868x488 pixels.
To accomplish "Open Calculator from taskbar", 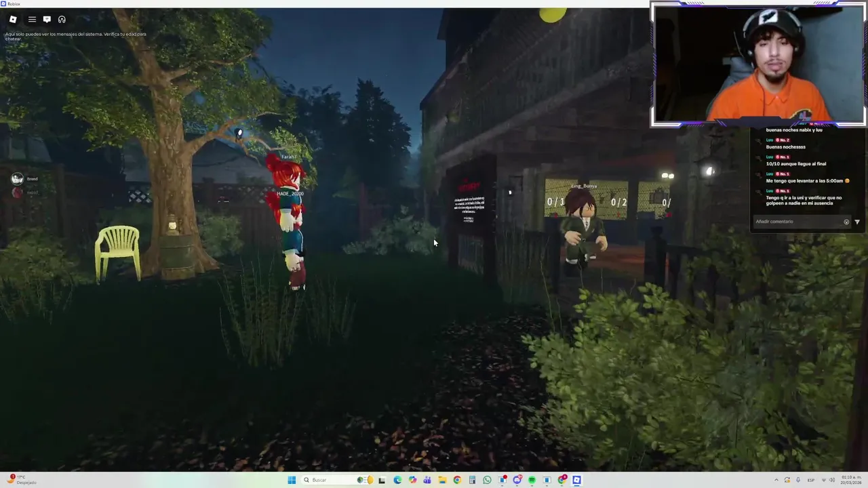I will point(472,480).
